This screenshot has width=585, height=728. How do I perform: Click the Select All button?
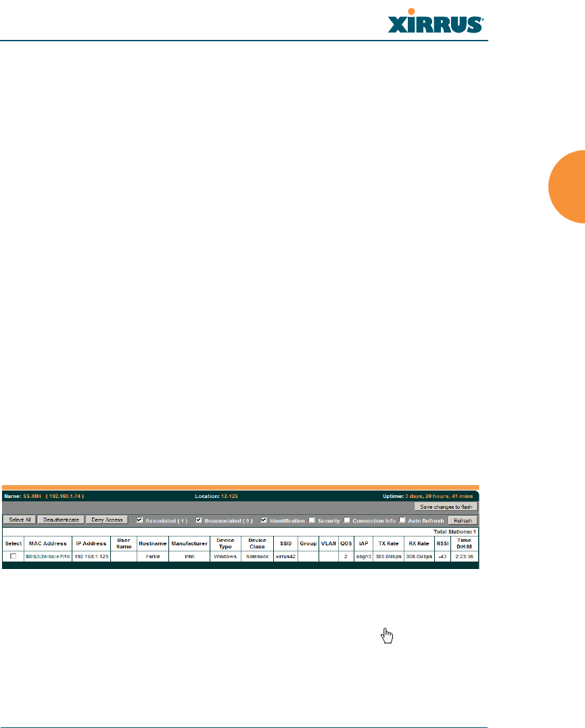click(x=20, y=520)
